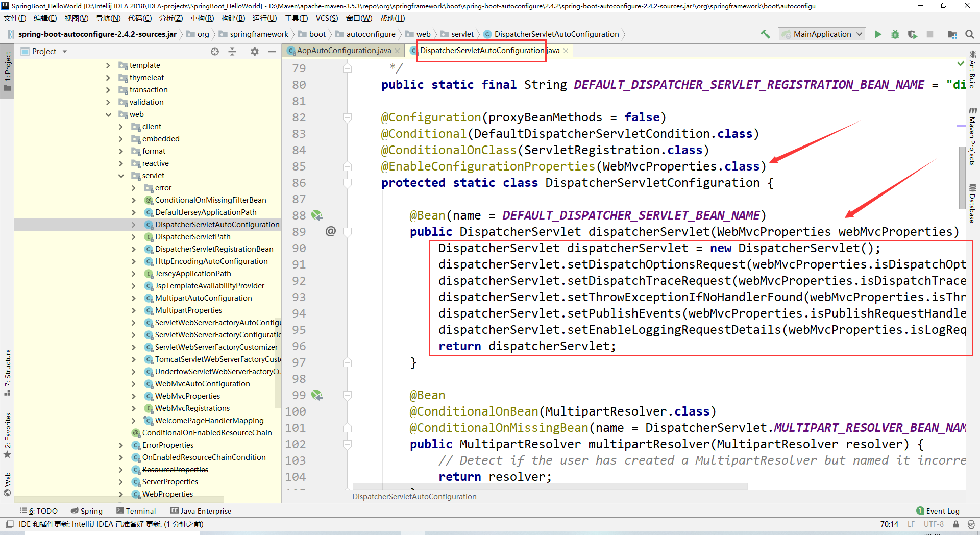The width and height of the screenshot is (980, 535).
Task: Toggle the Web tool window button
Action: point(7,484)
